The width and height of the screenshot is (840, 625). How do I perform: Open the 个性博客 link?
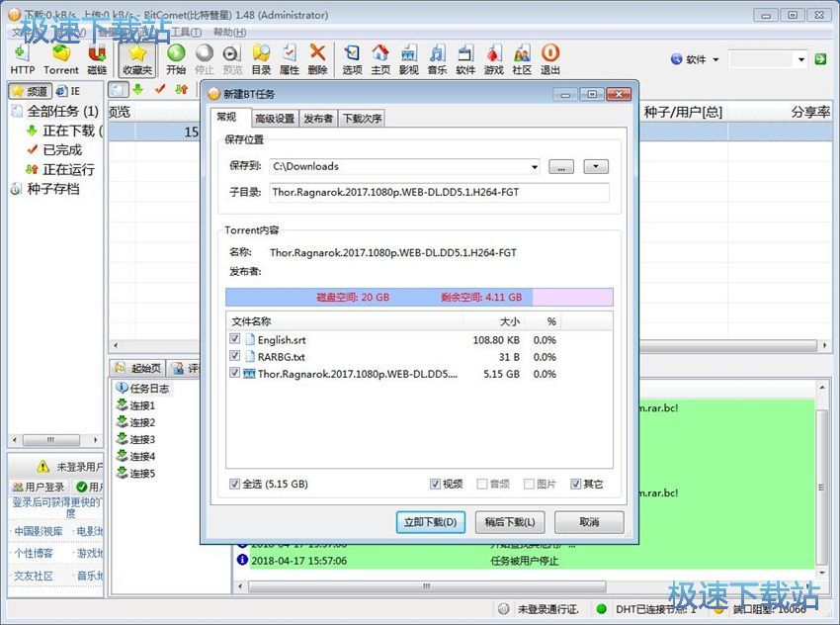[x=34, y=553]
